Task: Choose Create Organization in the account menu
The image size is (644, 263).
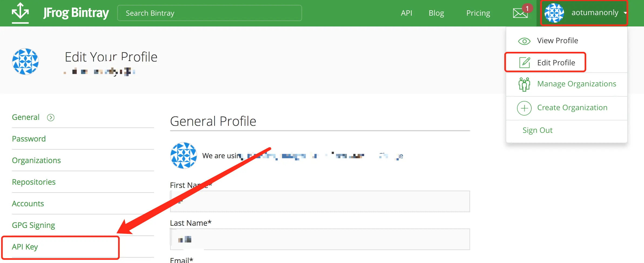Action: 572,108
